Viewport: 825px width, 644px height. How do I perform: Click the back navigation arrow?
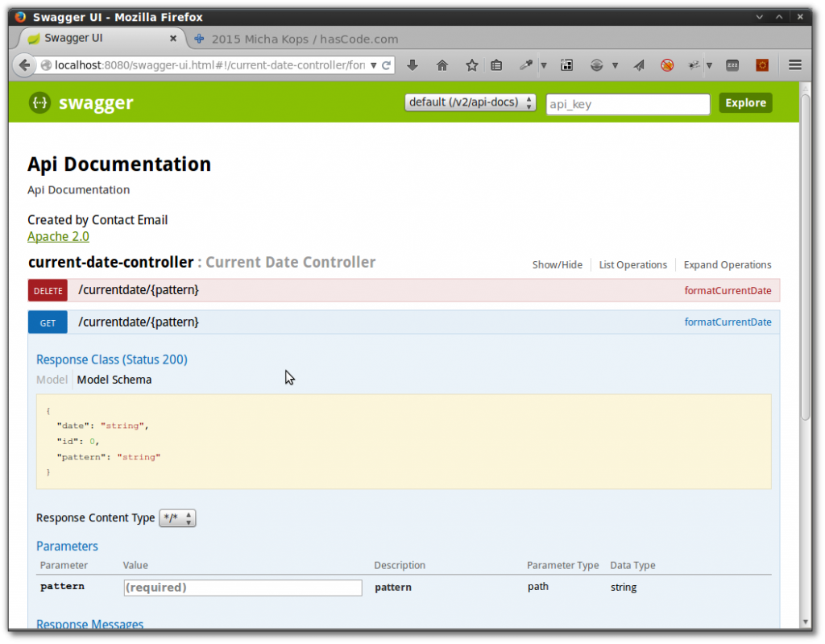[23, 65]
